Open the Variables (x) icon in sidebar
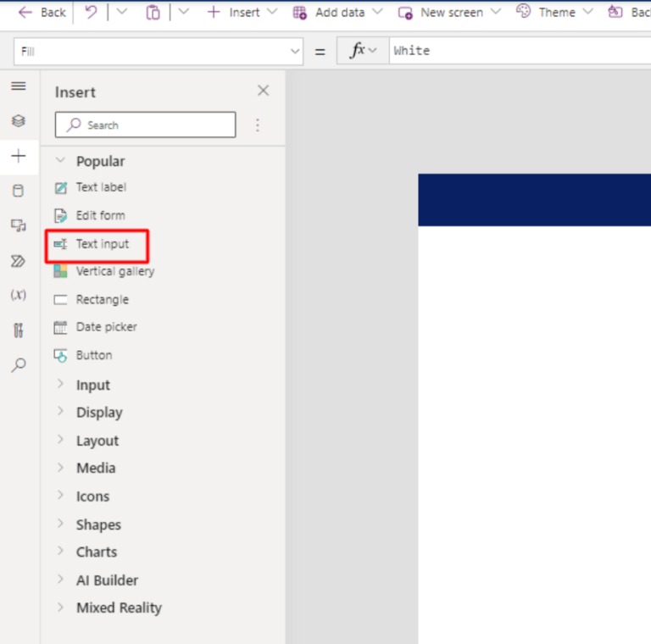Image resolution: width=651 pixels, height=644 pixels. pyautogui.click(x=19, y=295)
